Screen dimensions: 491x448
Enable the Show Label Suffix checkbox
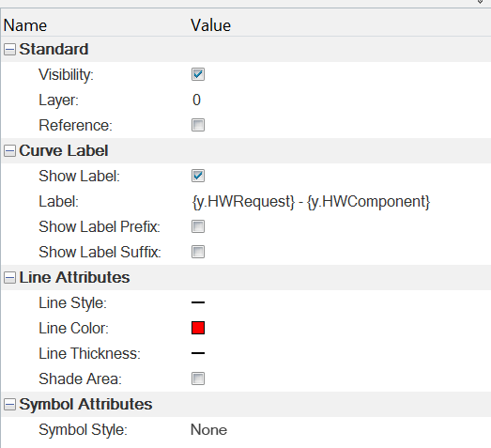click(x=198, y=252)
